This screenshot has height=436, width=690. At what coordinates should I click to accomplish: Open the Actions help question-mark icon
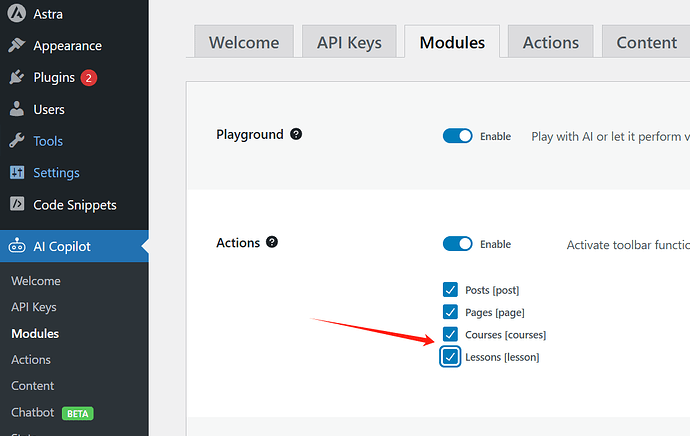click(272, 242)
